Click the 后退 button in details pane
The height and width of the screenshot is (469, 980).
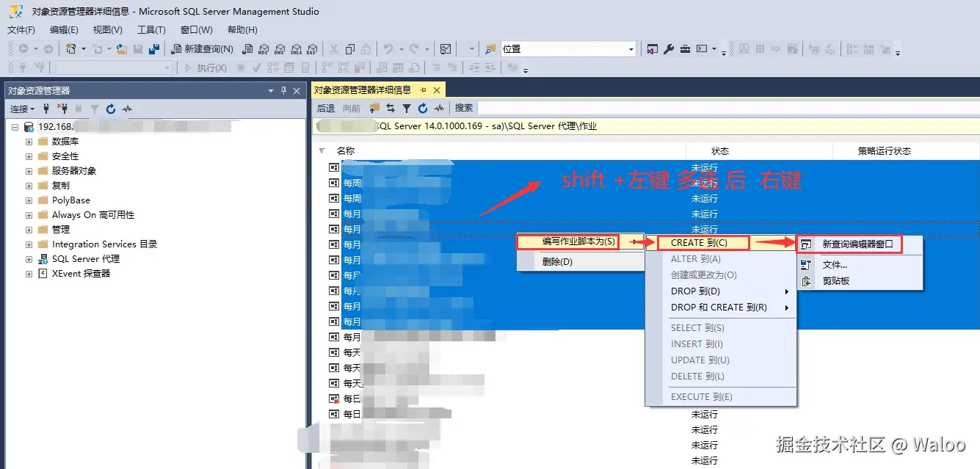325,108
